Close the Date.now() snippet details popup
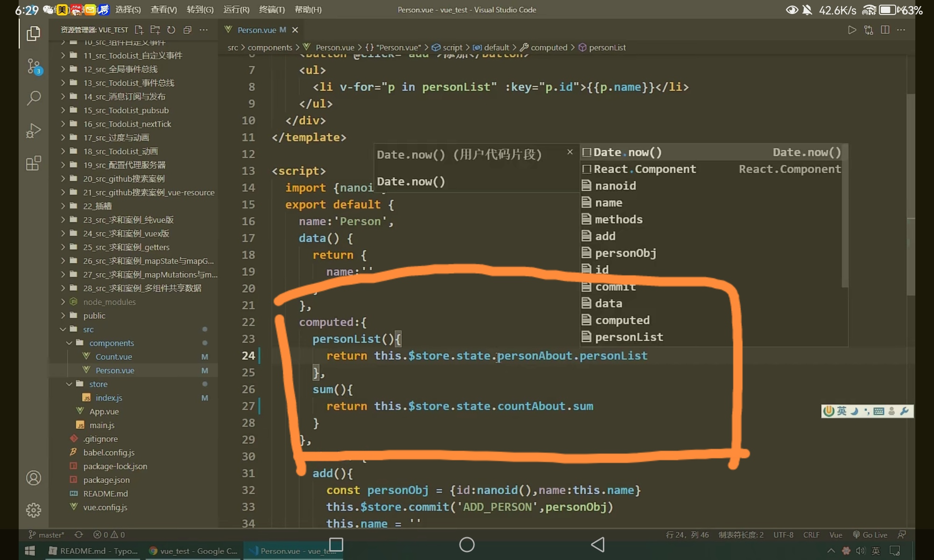The image size is (934, 560). pyautogui.click(x=570, y=152)
